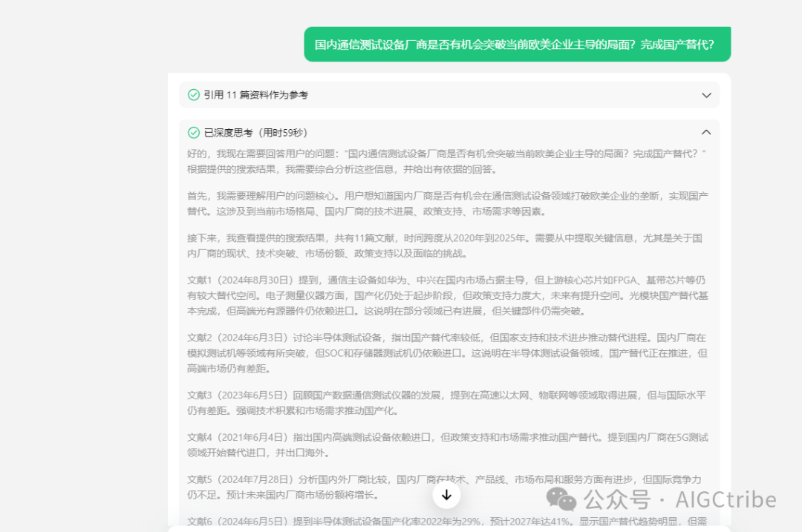This screenshot has width=802, height=532.
Task: Click the green check icon beside 引用 11 篇资料
Action: pyautogui.click(x=193, y=94)
